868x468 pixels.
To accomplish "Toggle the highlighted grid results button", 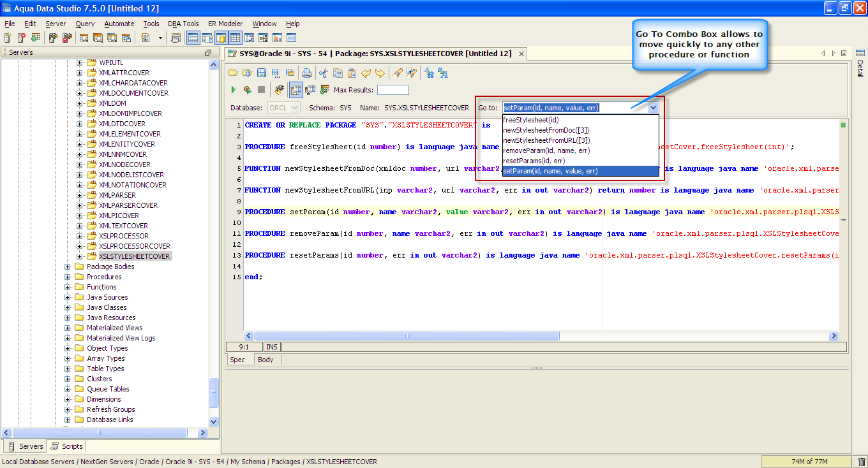I will 296,90.
